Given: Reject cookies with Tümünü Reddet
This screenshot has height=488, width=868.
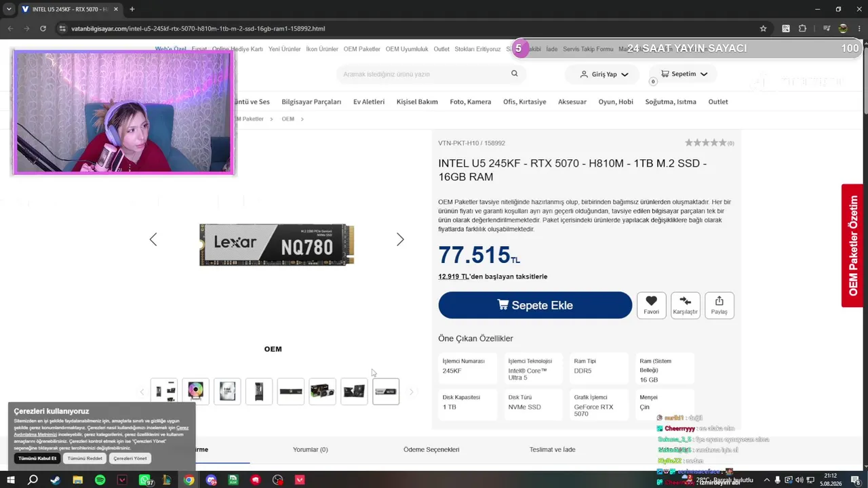Looking at the screenshot, I should point(85,458).
